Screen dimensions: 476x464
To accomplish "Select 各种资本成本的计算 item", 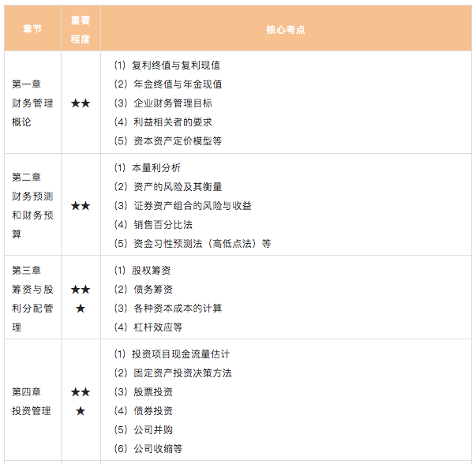I will click(168, 309).
